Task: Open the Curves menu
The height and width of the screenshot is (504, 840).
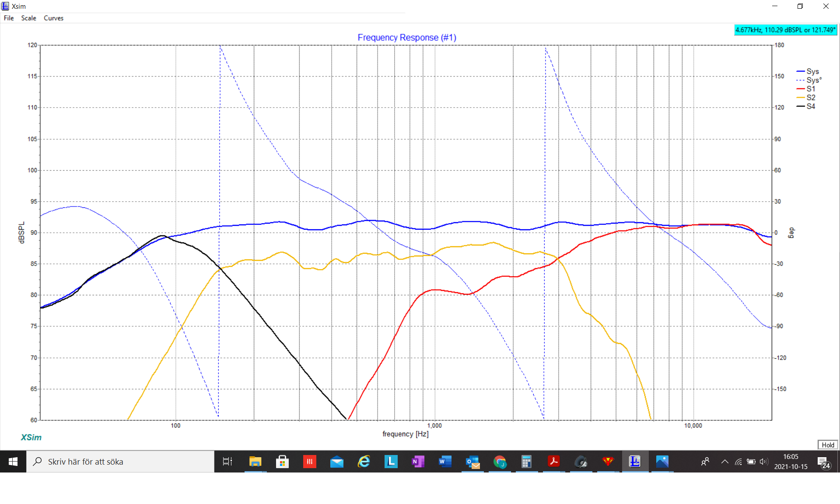Action: click(53, 18)
